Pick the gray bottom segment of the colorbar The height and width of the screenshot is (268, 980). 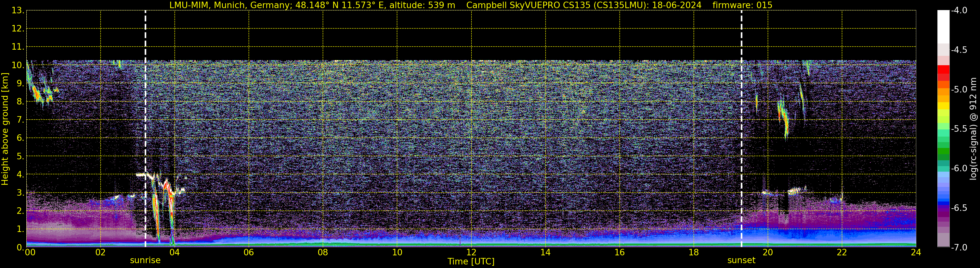[x=943, y=240]
